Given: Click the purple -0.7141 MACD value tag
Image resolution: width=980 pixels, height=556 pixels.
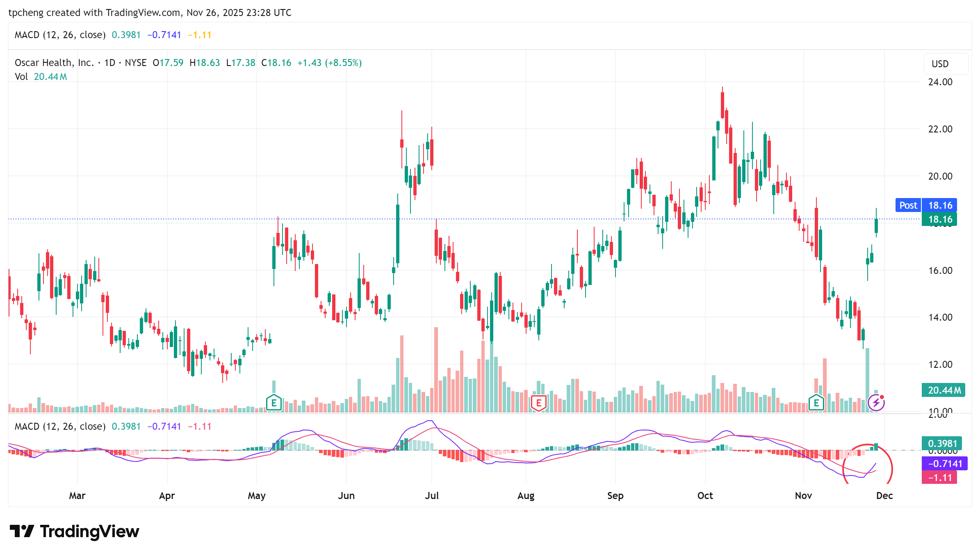Looking at the screenshot, I should (x=944, y=464).
